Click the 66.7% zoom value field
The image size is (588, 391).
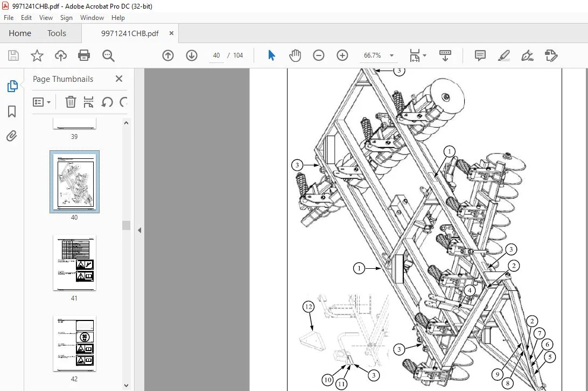373,55
